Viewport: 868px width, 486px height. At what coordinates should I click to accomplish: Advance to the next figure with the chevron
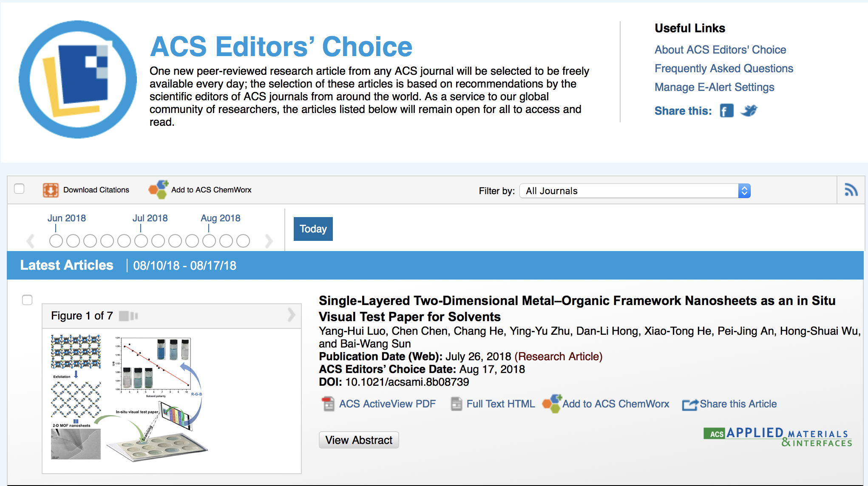click(291, 315)
